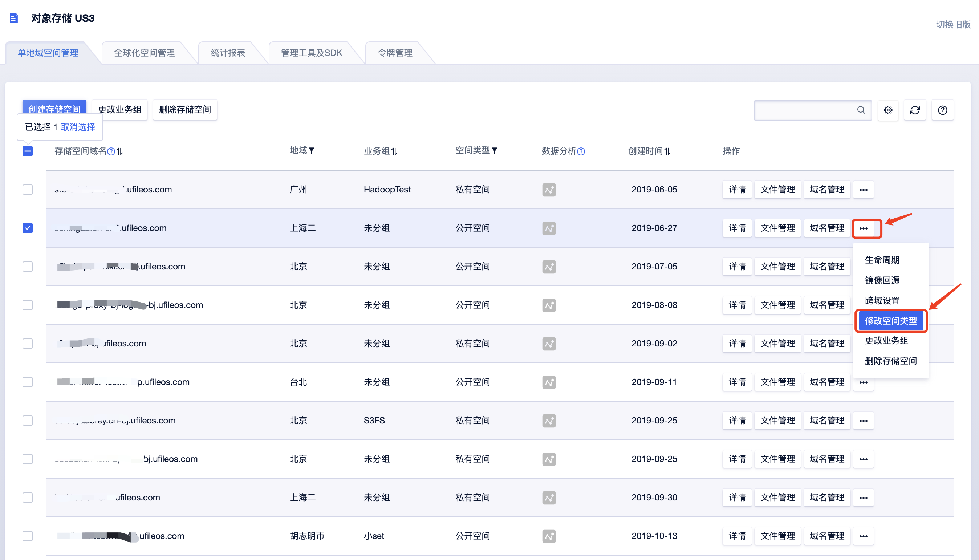Toggle the select-all header checkbox

coord(28,151)
